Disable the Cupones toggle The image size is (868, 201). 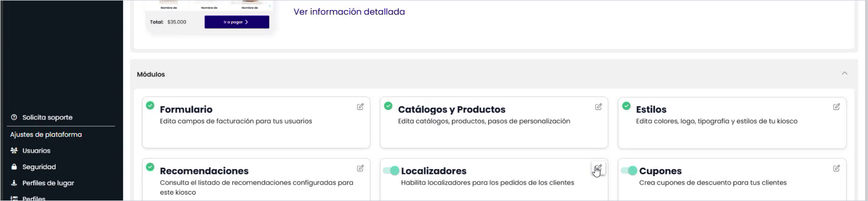(629, 170)
